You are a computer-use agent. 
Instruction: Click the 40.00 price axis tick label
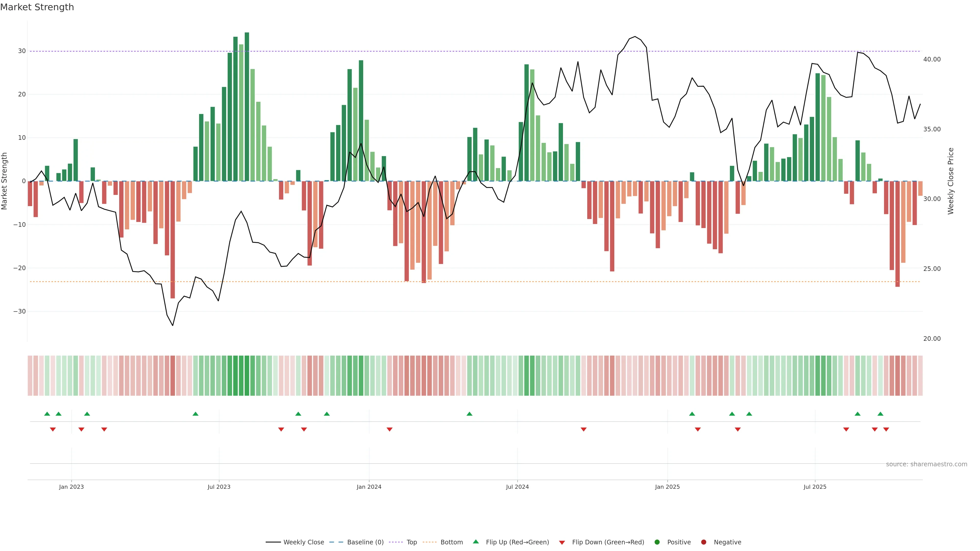point(932,59)
